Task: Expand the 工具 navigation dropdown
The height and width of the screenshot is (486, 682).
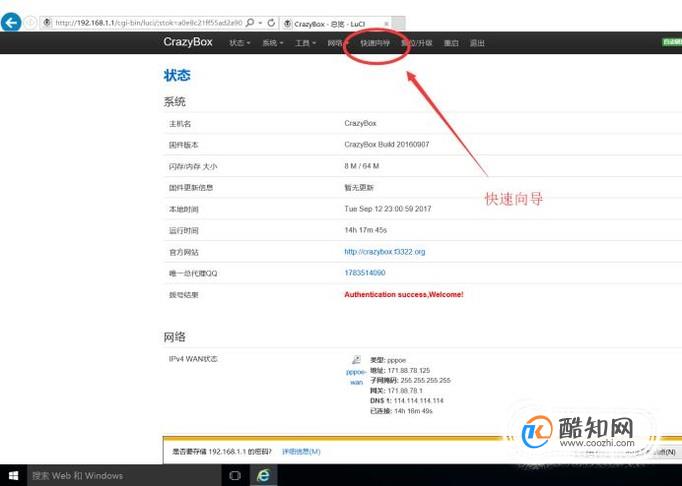Action: tap(305, 43)
